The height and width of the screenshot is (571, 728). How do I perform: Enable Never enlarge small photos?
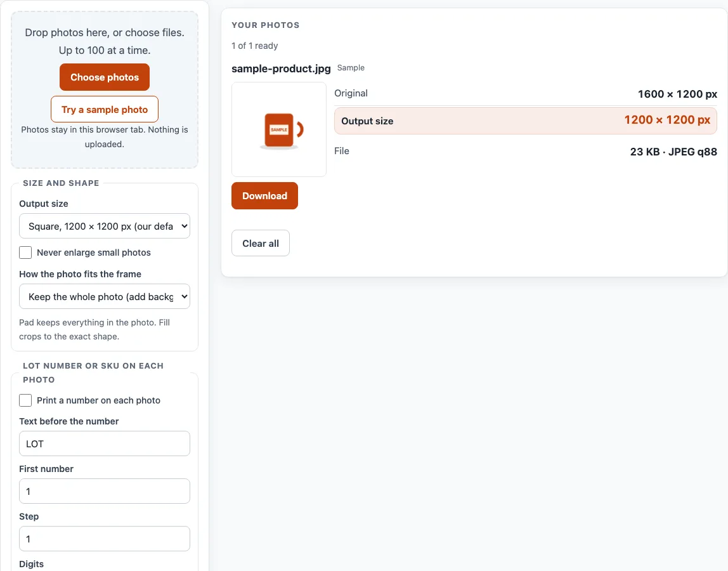(25, 253)
